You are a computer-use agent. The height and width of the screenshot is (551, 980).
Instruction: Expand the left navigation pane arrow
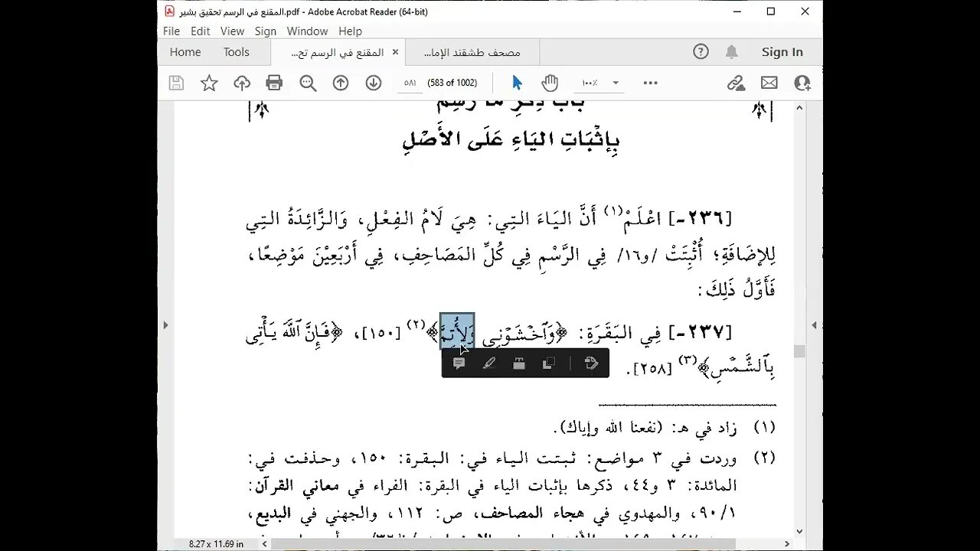coord(165,324)
